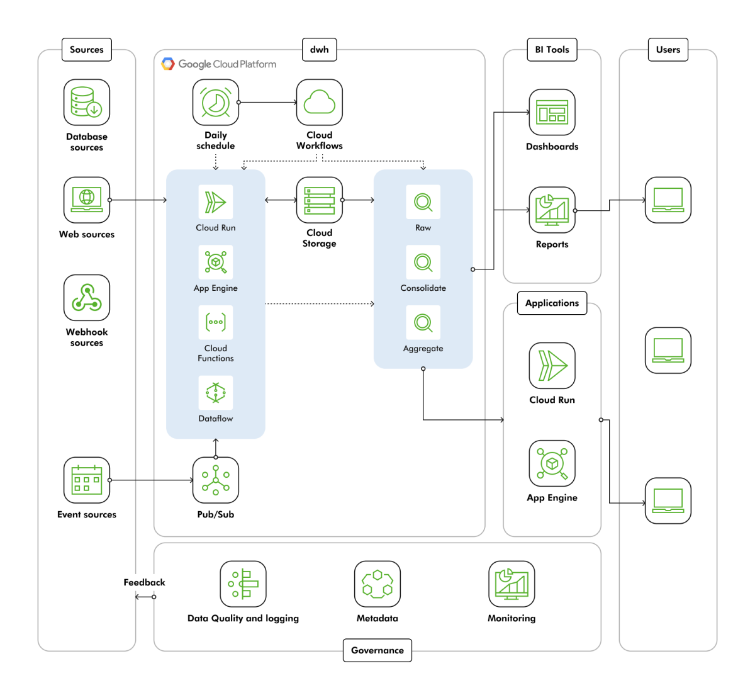
Task: Click the dwh header label
Action: pos(320,49)
